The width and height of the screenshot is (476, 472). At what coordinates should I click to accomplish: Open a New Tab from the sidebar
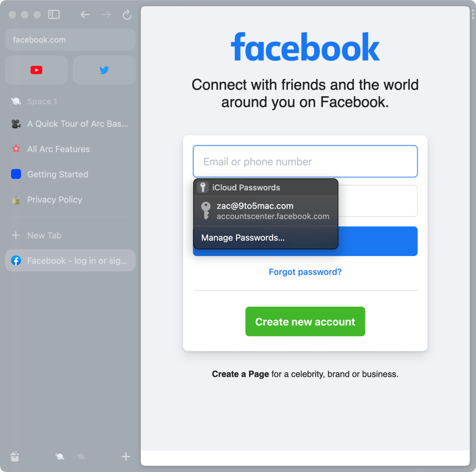pyautogui.click(x=44, y=236)
